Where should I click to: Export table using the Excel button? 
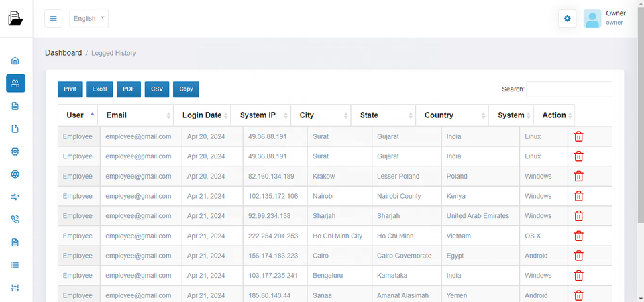pyautogui.click(x=99, y=89)
